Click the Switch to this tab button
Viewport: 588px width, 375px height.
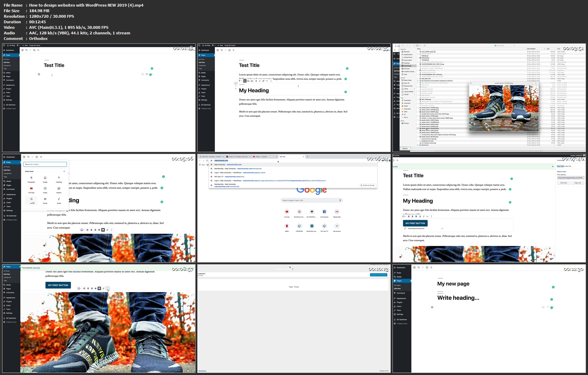point(367,185)
